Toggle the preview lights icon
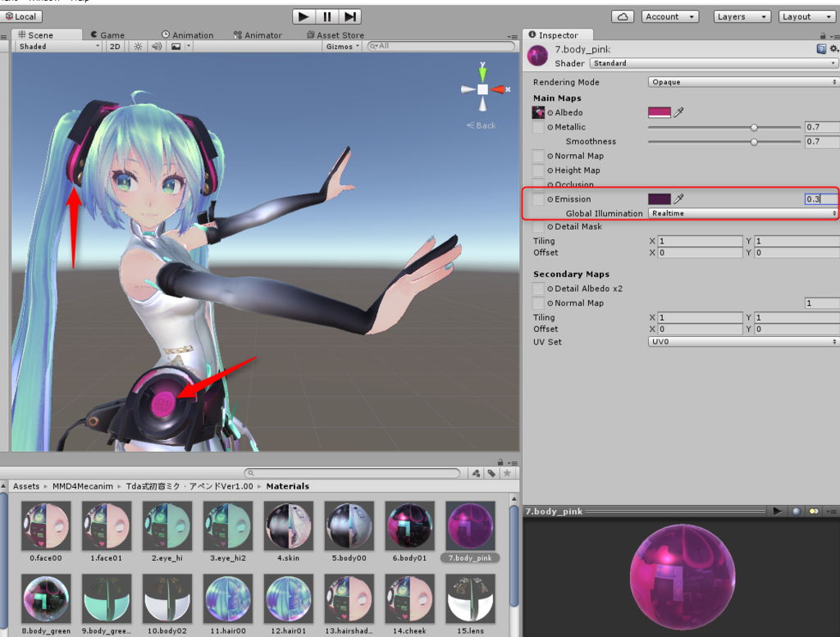The width and height of the screenshot is (840, 637). point(814,512)
